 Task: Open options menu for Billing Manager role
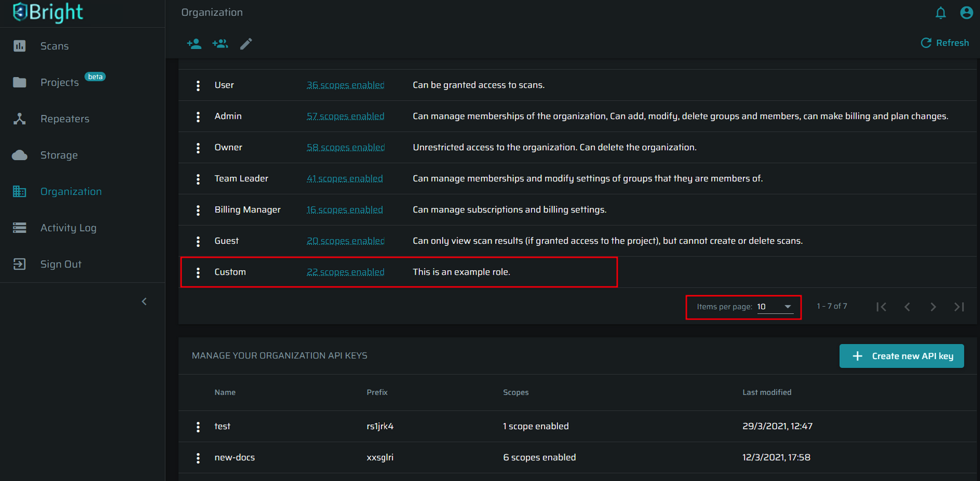[198, 210]
